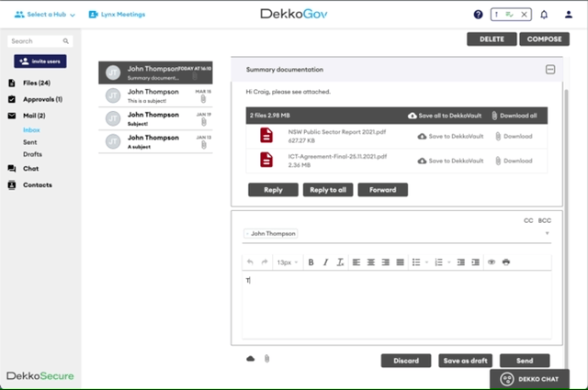
Task: Toggle bold formatting
Action: (311, 262)
